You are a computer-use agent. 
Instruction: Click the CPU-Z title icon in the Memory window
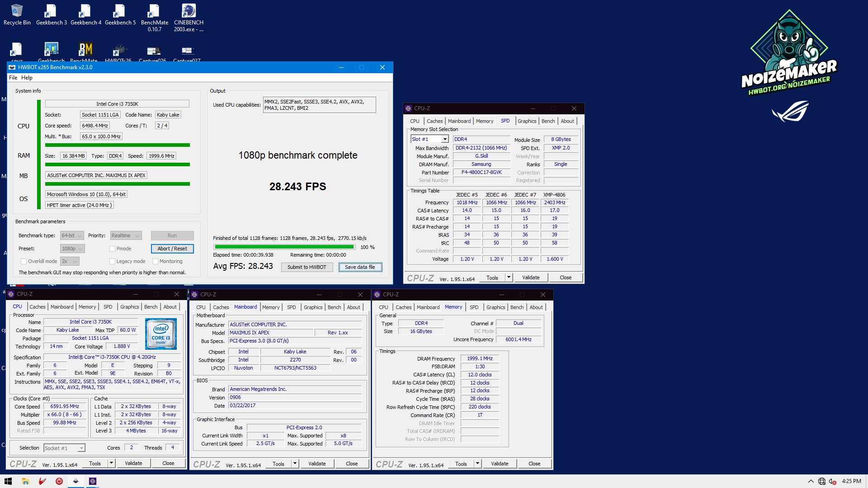pos(377,295)
